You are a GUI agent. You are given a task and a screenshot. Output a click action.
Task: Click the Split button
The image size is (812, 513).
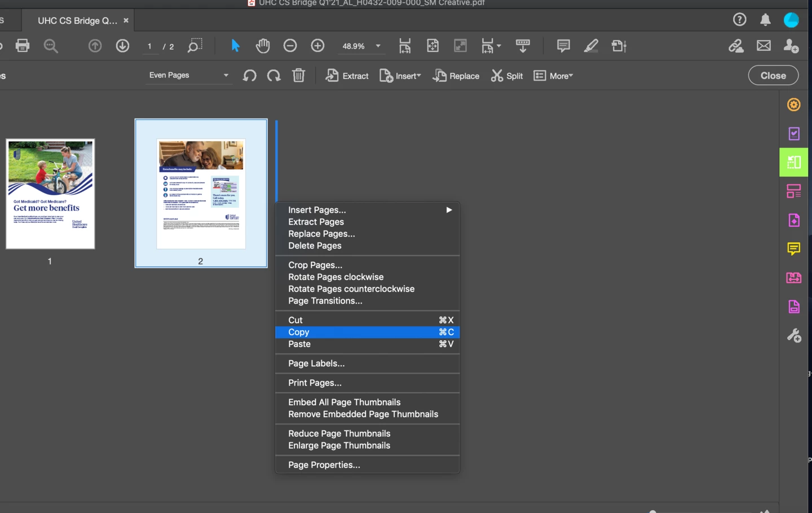click(507, 76)
